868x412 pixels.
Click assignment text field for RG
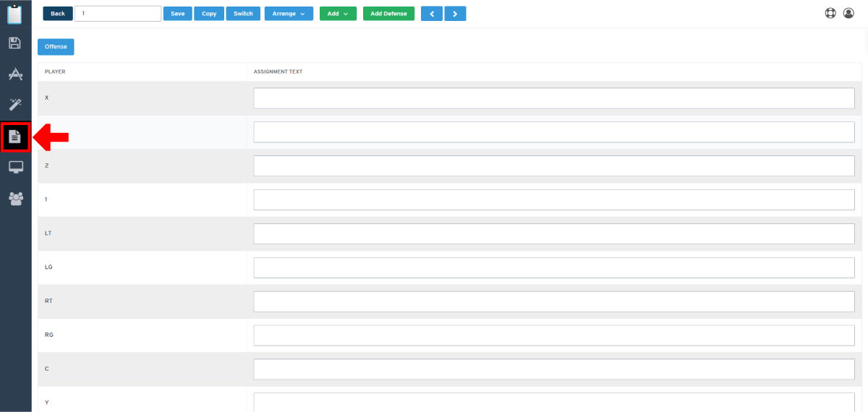(x=554, y=335)
